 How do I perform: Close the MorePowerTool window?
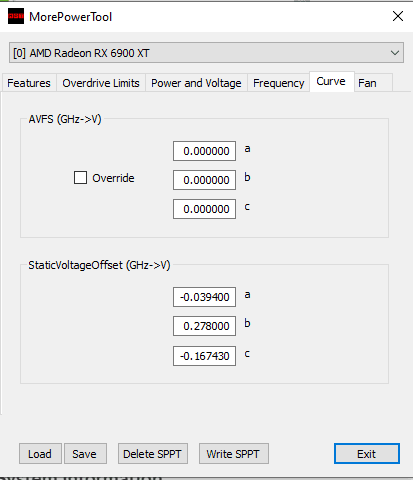click(398, 16)
